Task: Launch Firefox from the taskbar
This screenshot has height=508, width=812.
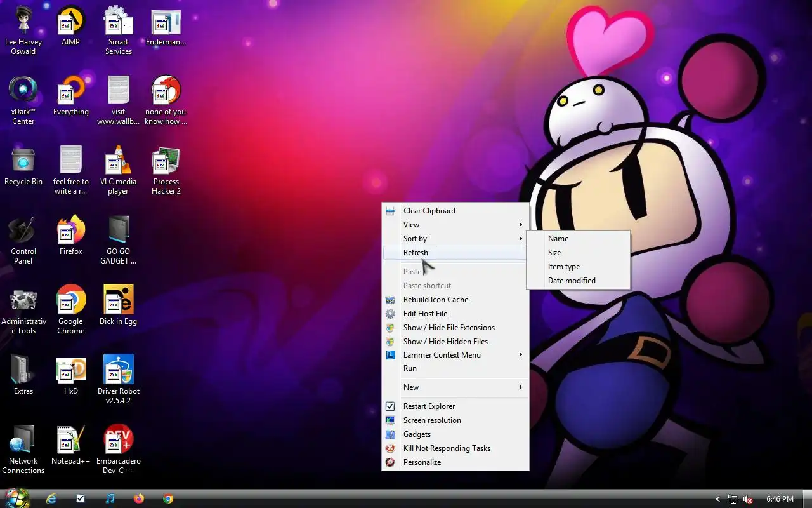Action: click(x=139, y=498)
